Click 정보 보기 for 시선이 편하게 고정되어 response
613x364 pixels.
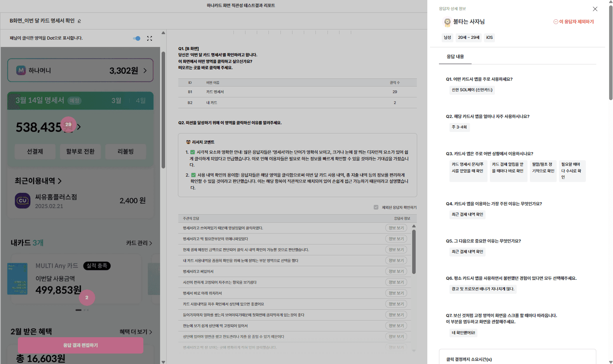click(x=396, y=283)
